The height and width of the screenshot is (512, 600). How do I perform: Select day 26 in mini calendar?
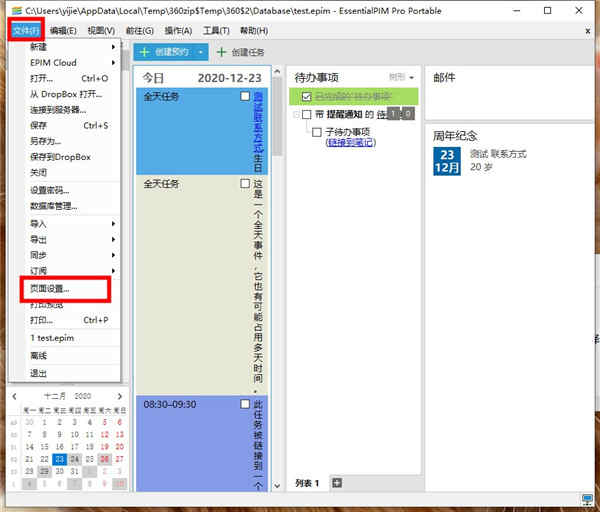pos(104,459)
